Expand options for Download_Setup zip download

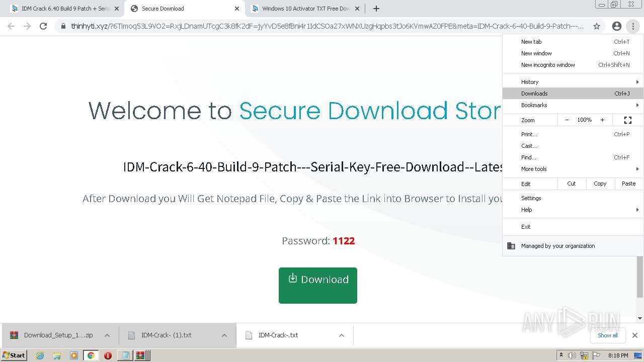coord(107,335)
